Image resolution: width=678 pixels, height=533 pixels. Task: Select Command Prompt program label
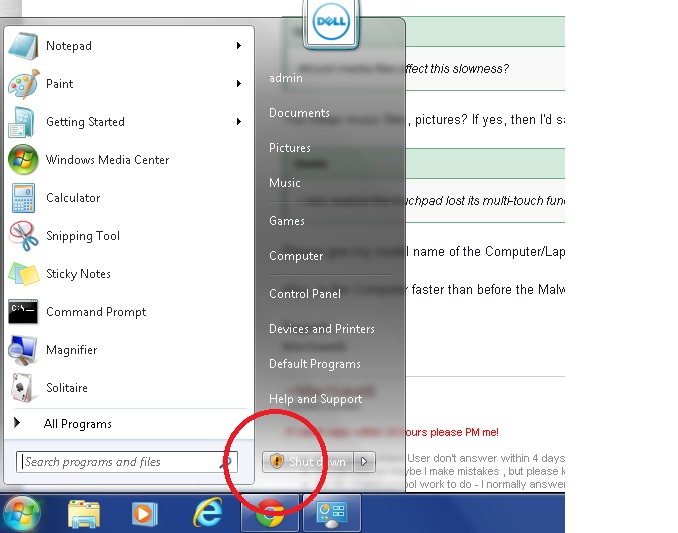coord(96,312)
